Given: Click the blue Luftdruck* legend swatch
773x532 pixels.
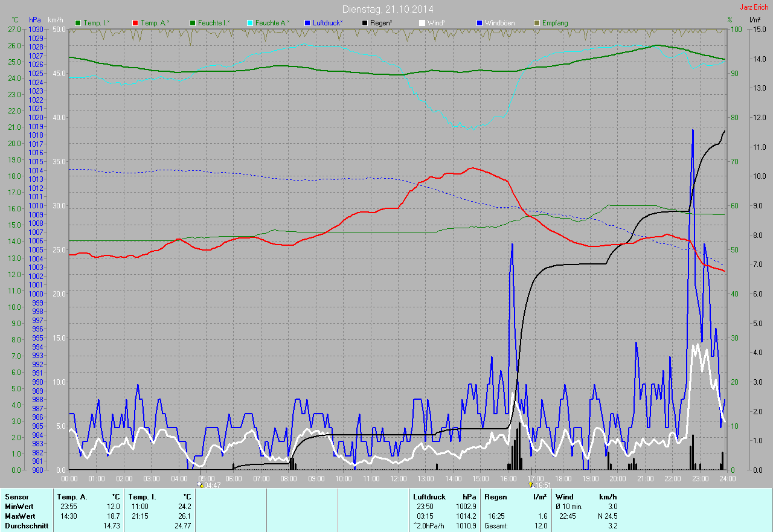Looking at the screenshot, I should coord(308,23).
